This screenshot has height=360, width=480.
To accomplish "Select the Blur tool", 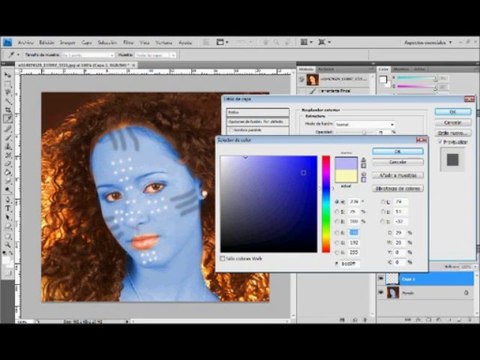I will 8,182.
